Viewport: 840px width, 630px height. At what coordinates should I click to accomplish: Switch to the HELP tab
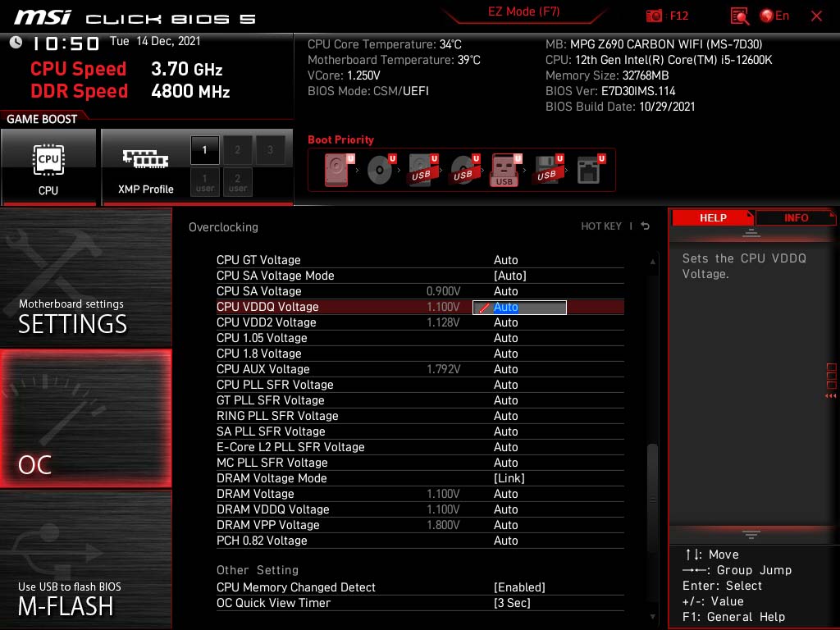tap(713, 217)
